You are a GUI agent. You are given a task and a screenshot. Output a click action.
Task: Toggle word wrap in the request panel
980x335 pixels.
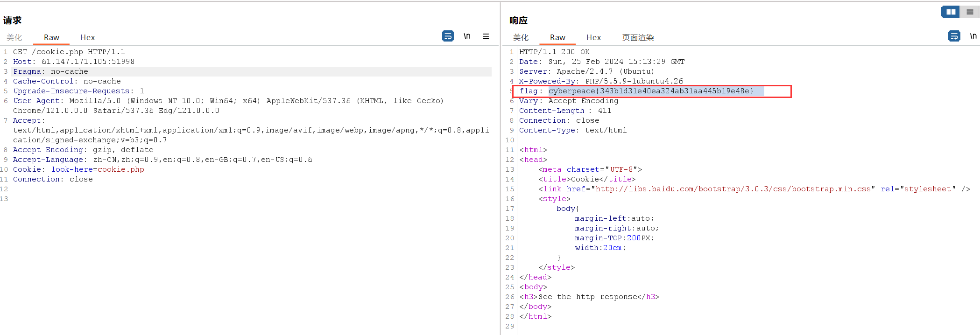tap(448, 36)
